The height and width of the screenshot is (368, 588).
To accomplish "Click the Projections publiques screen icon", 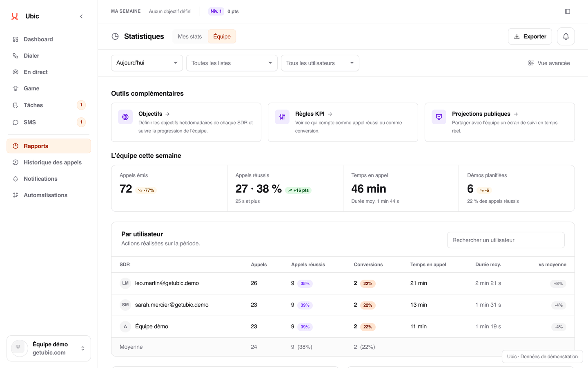I will [439, 117].
